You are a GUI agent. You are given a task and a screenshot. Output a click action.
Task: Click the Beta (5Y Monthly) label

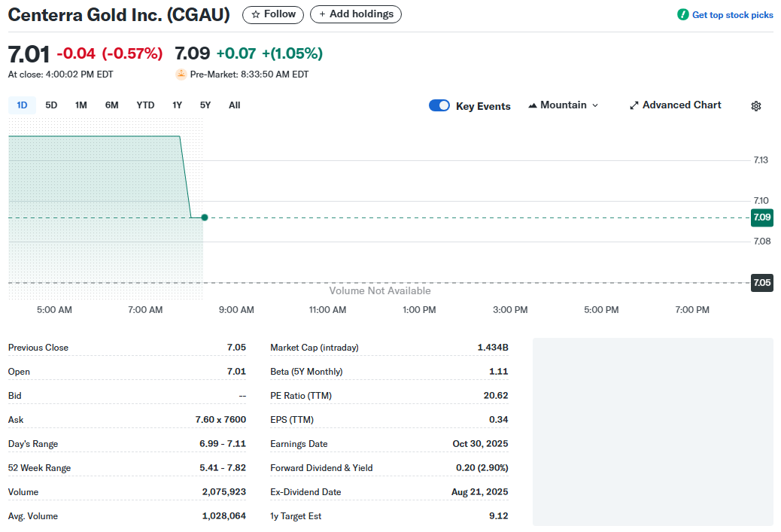tap(306, 372)
